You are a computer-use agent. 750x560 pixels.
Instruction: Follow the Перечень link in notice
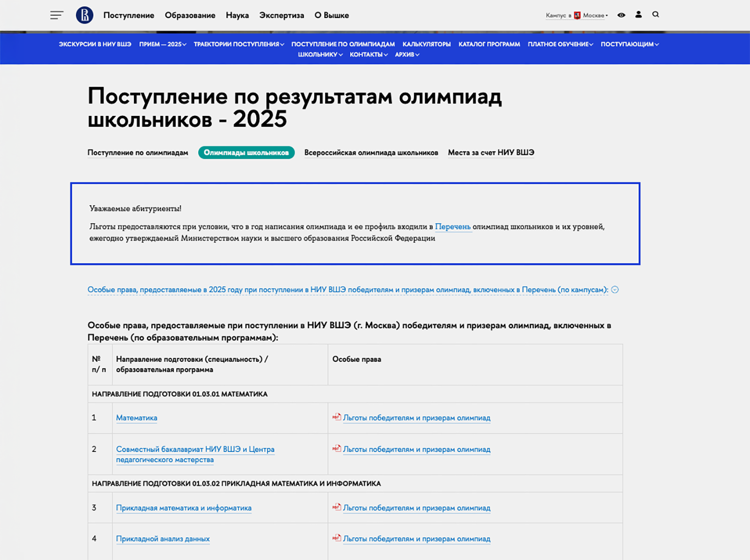tap(452, 227)
